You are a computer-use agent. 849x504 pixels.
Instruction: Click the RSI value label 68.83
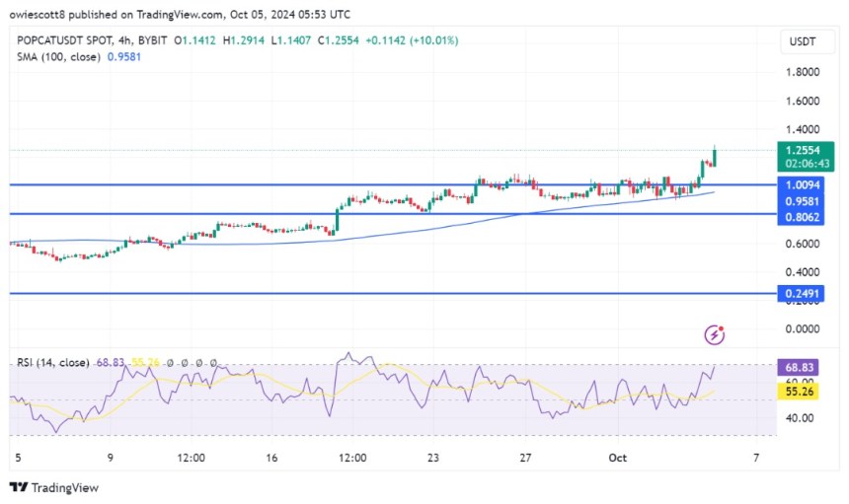(796, 366)
